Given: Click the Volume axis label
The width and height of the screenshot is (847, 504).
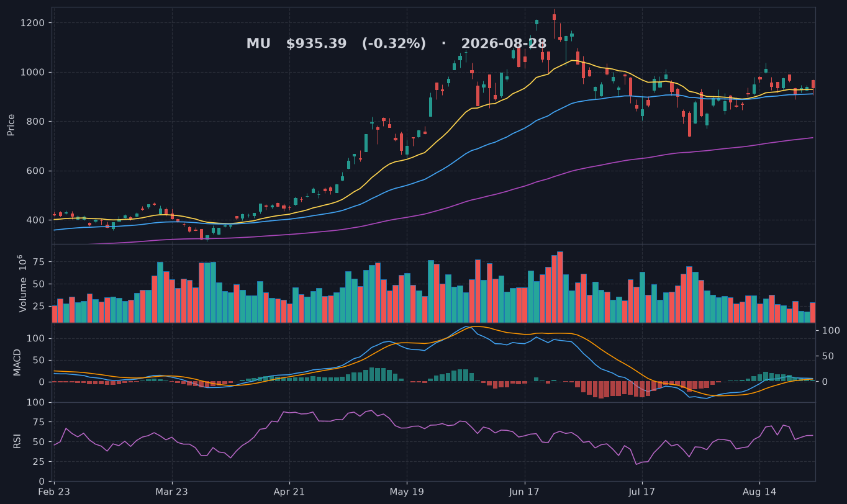Looking at the screenshot, I should tap(22, 283).
